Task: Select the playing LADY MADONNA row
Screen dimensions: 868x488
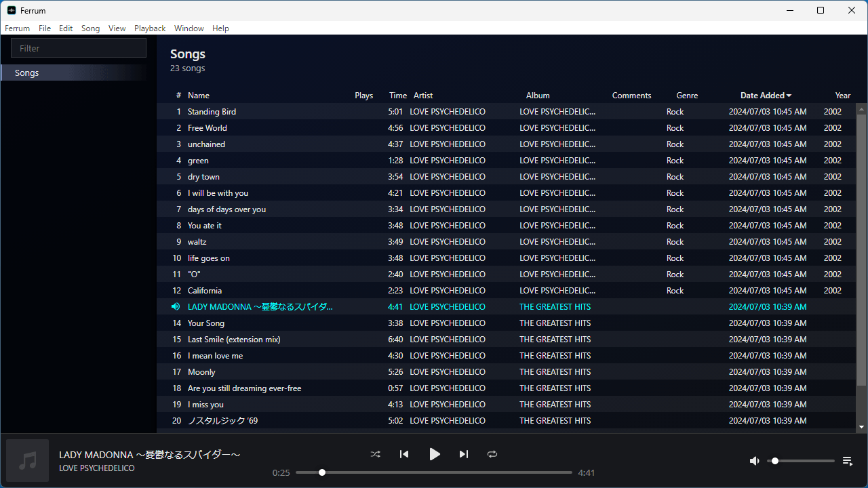Action: tap(507, 307)
